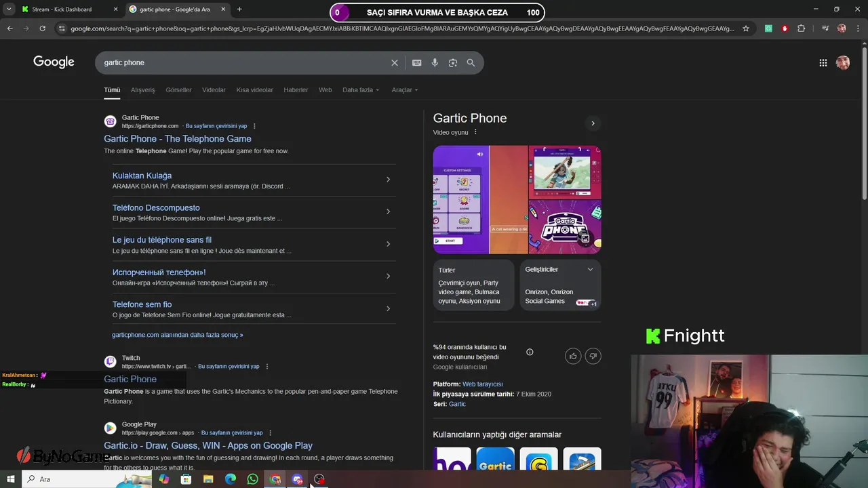Open the Gartic Phone logo thumbnail image
Viewport: 868px width, 488px height.
pos(565,227)
